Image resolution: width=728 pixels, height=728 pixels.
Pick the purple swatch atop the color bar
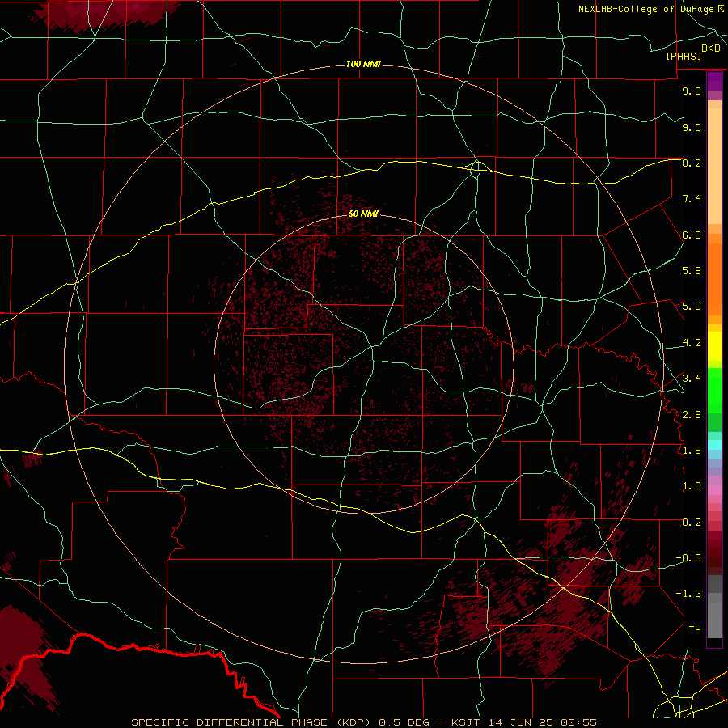click(x=714, y=81)
